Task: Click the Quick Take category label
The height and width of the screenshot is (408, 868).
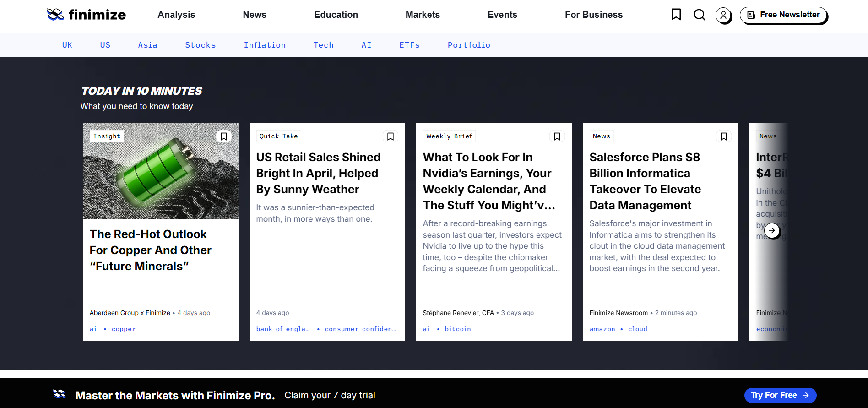Action: [278, 136]
